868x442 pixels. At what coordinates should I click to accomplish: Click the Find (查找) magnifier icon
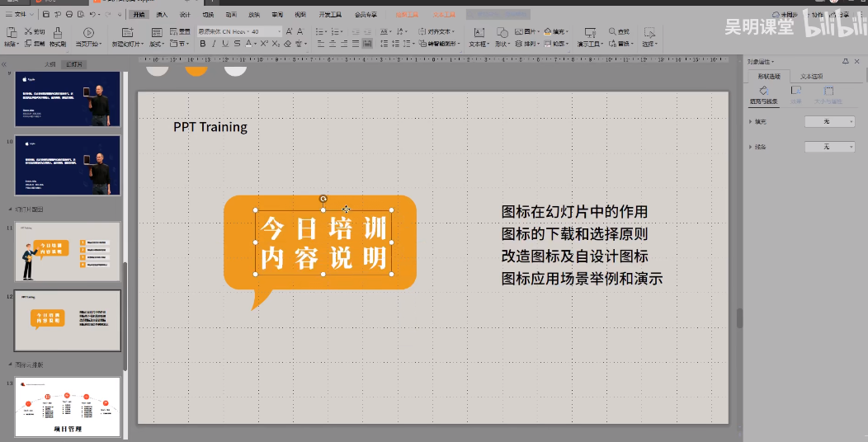612,31
